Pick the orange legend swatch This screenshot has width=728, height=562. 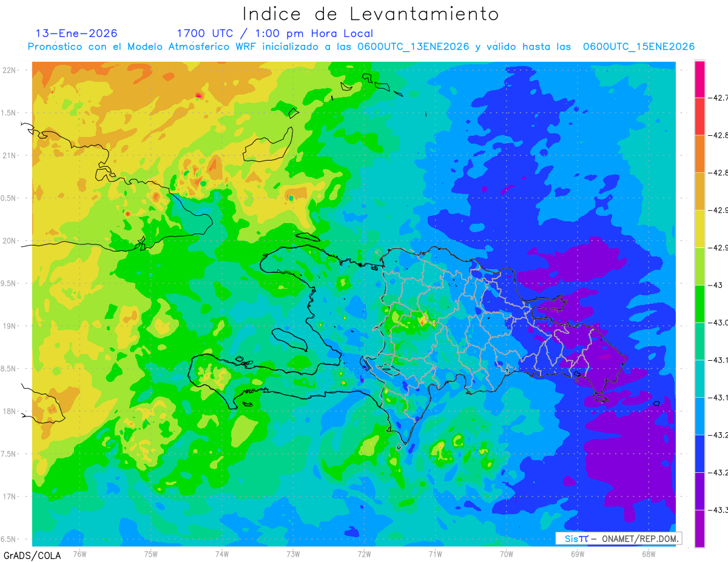coord(699,154)
